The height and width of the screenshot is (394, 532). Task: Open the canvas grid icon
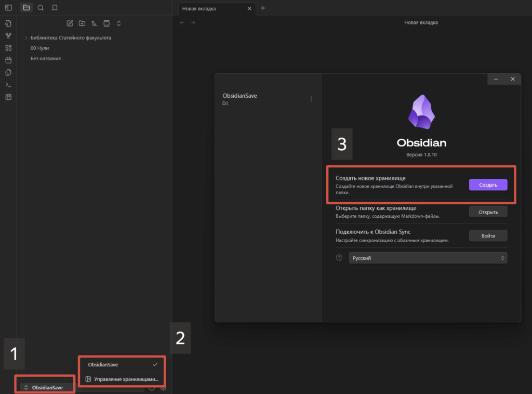(x=8, y=48)
